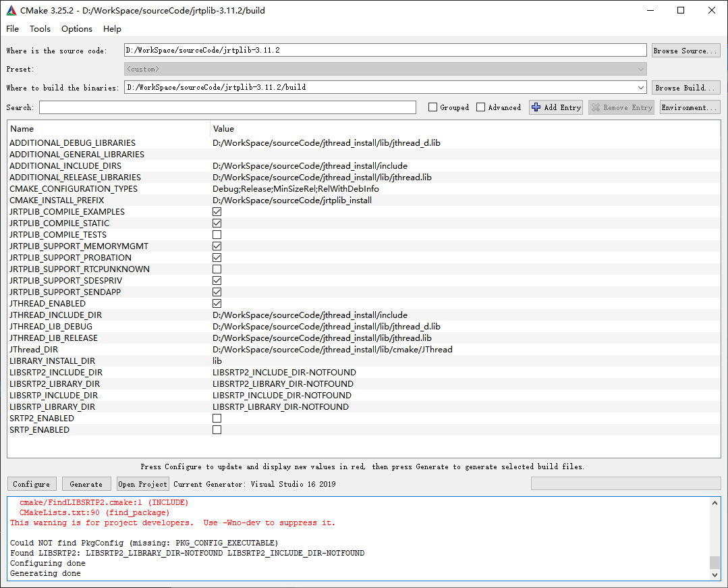Click 'Configuring done' log line

coord(48,563)
